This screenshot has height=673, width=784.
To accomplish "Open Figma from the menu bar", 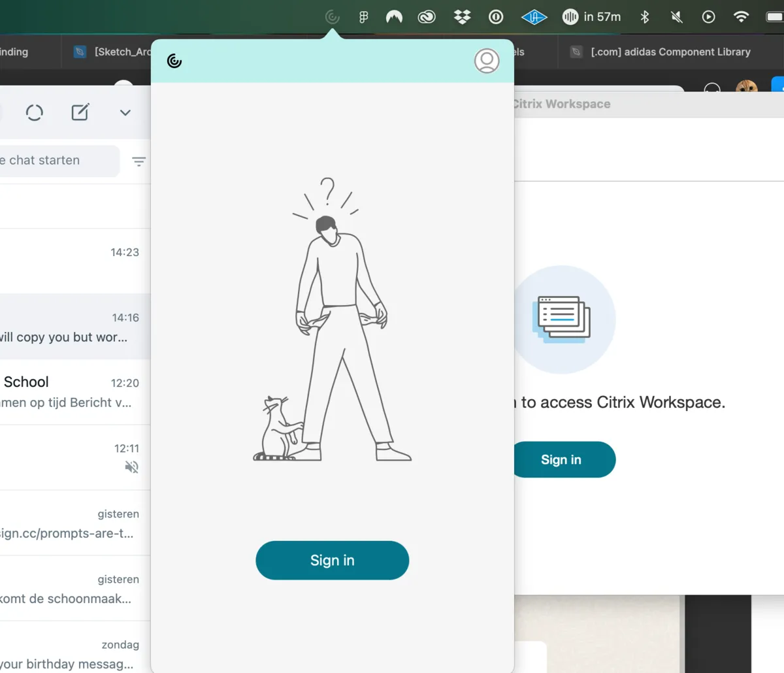I will tap(364, 17).
